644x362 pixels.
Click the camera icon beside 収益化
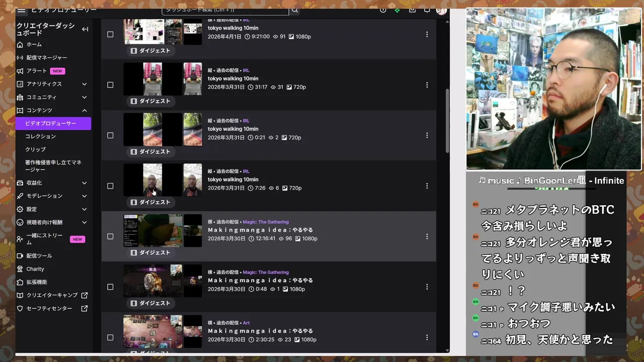click(x=20, y=183)
